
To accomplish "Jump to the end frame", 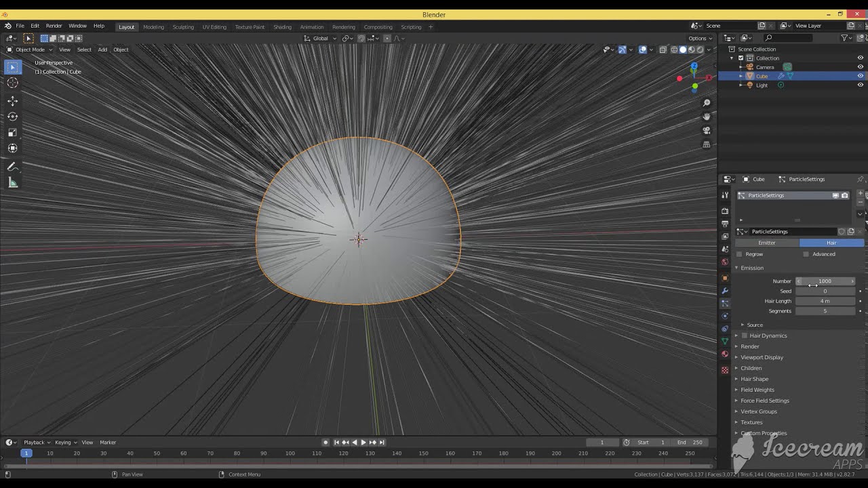I will click(x=382, y=443).
